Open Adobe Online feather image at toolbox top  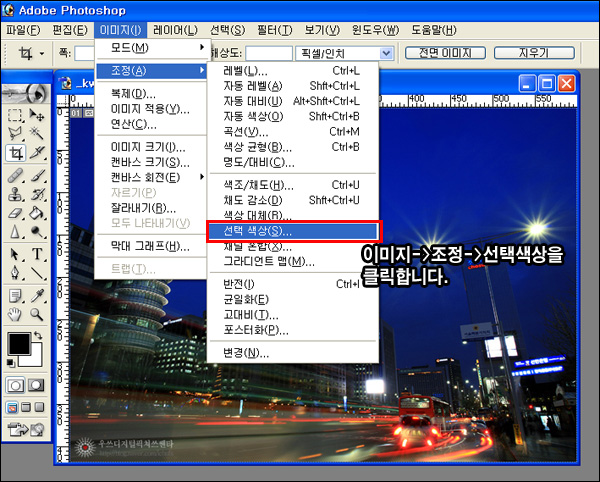pyautogui.click(x=26, y=94)
